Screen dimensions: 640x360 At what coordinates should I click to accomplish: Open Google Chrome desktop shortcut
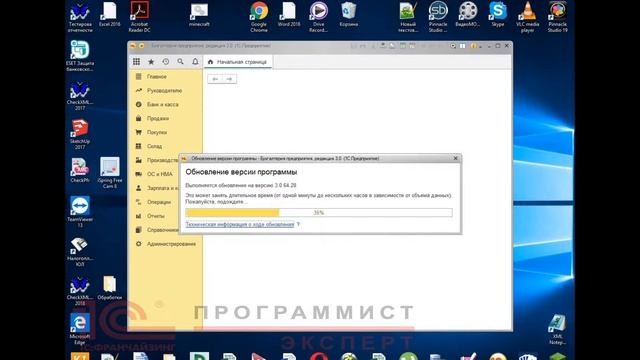259,17
